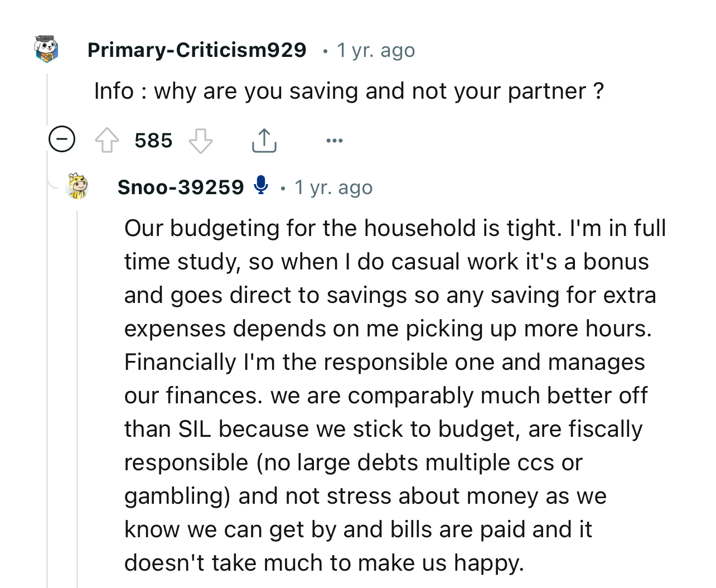Open Primary-Criticism929's avatar
Image resolution: width=716 pixels, height=588 pixels.
click(x=47, y=49)
